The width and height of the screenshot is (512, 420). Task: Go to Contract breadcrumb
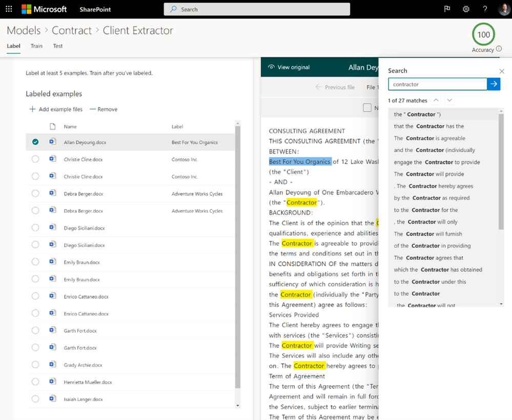pos(72,30)
